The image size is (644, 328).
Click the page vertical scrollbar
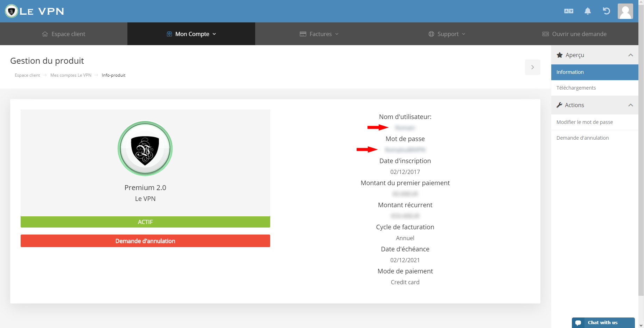tap(641, 151)
